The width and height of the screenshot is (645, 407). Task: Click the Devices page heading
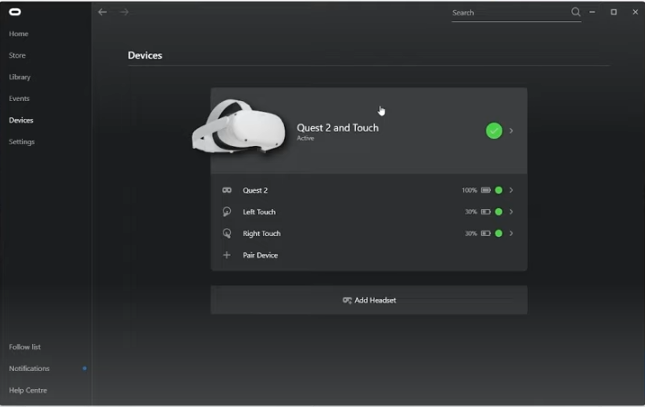click(x=145, y=55)
